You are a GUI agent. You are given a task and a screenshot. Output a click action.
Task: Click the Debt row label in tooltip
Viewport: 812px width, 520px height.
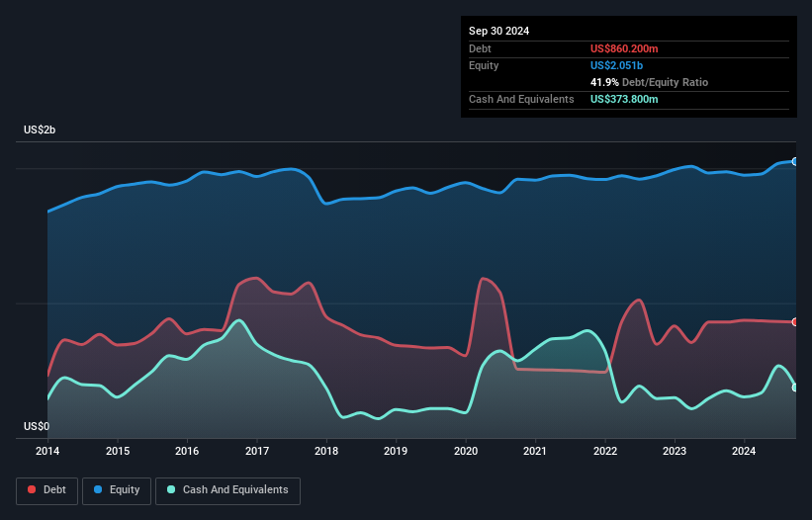point(480,48)
